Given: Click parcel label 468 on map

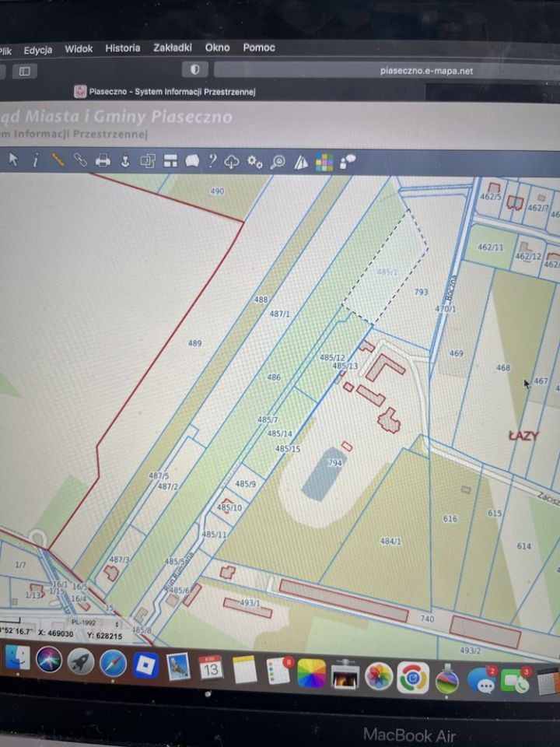Looking at the screenshot, I should tap(503, 368).
